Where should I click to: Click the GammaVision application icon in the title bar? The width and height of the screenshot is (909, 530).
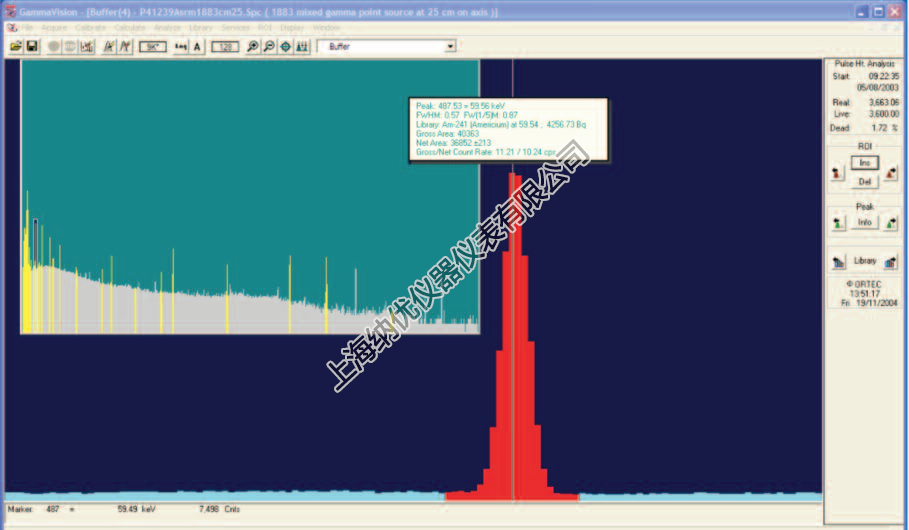click(x=10, y=12)
